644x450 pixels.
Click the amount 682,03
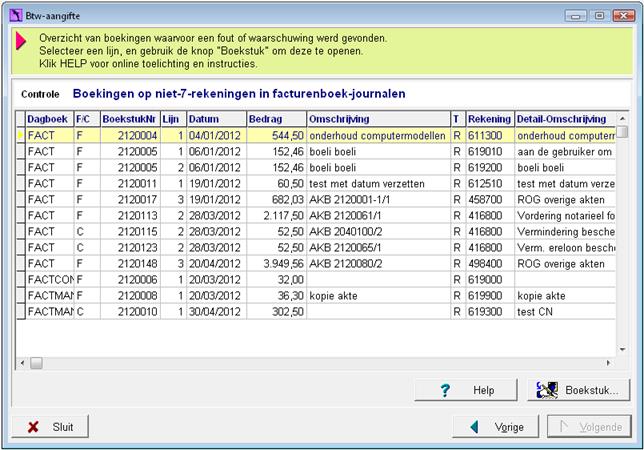point(288,200)
